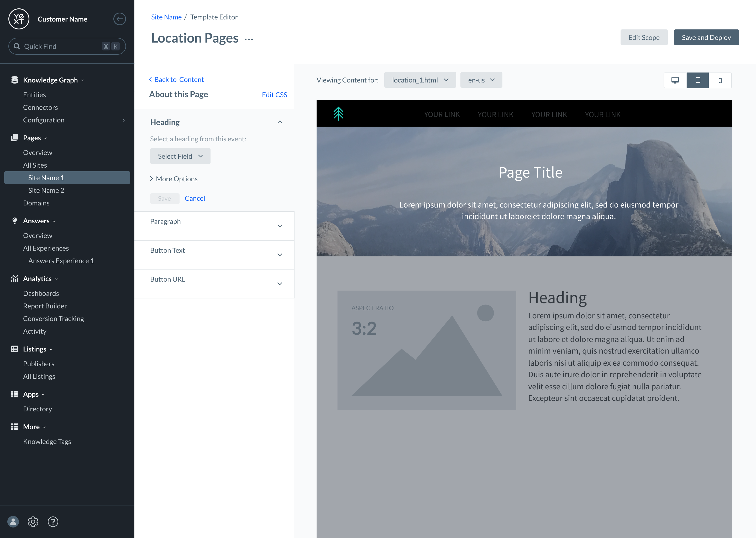Click the green tree logo in preview
Viewport: 756px width, 538px height.
pos(338,114)
